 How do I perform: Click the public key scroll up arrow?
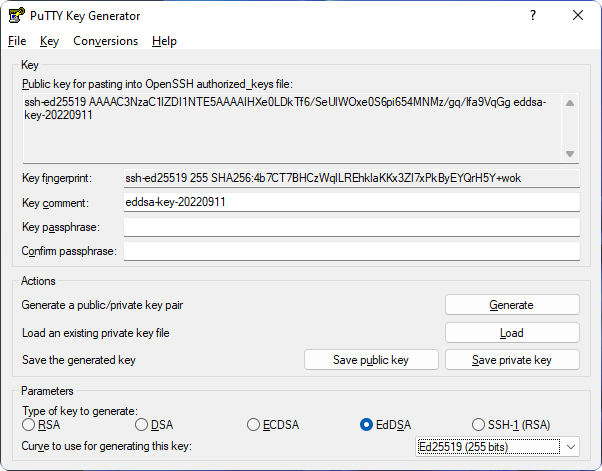click(x=570, y=103)
